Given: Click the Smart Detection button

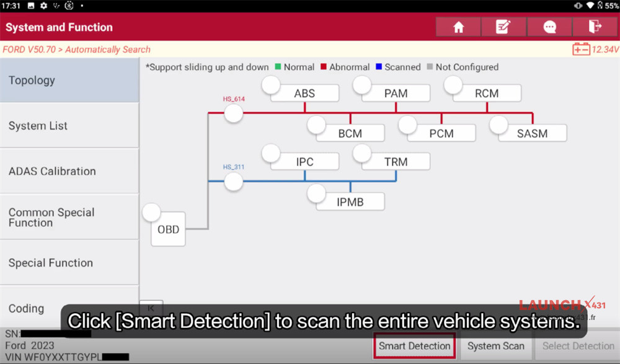Looking at the screenshot, I should (414, 346).
